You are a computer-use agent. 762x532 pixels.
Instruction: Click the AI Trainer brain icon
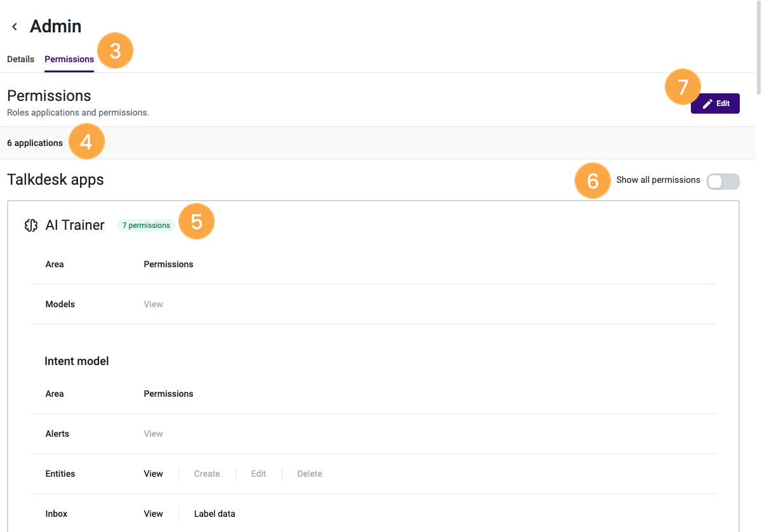click(x=31, y=225)
